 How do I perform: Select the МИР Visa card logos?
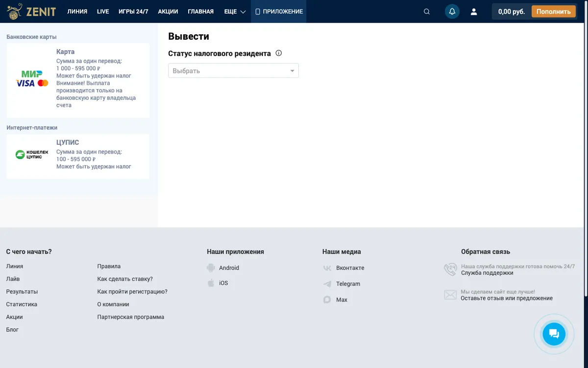pyautogui.click(x=32, y=79)
